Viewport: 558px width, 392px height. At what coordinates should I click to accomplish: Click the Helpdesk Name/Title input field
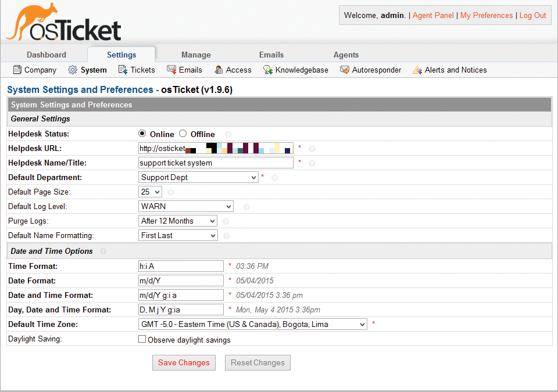pos(216,163)
